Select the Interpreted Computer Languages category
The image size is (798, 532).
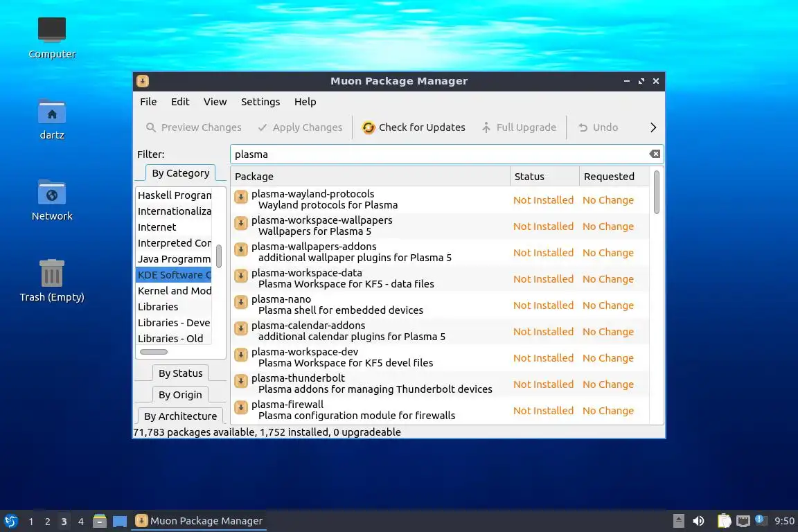pyautogui.click(x=174, y=243)
